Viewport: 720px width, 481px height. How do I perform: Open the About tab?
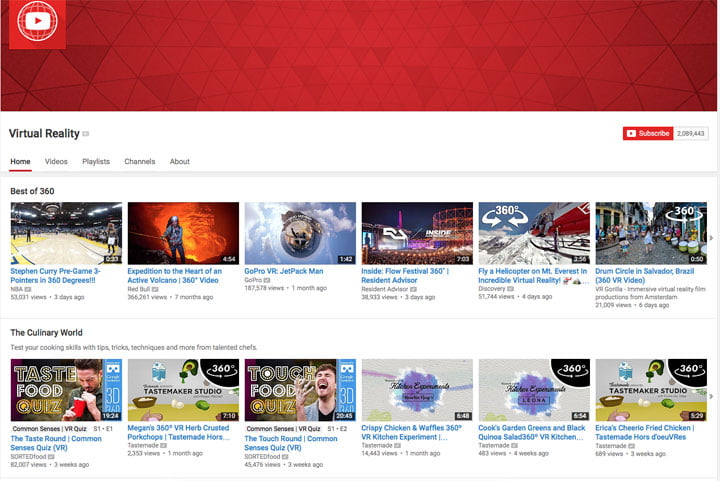point(180,162)
